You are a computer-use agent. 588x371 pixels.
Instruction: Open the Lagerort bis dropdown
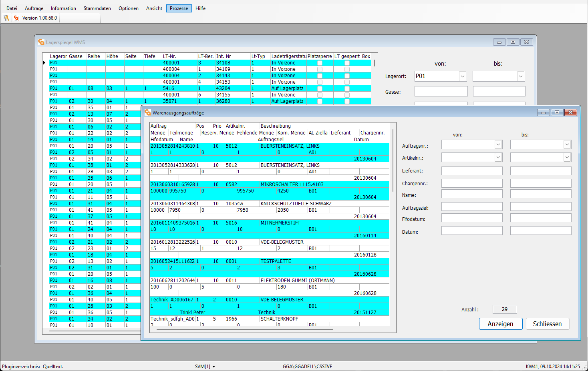521,76
